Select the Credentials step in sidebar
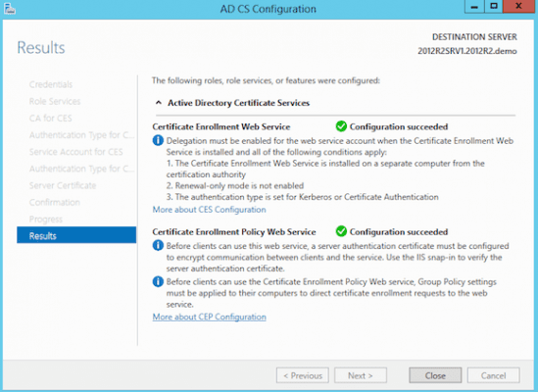The height and width of the screenshot is (392, 538). pyautogui.click(x=51, y=84)
